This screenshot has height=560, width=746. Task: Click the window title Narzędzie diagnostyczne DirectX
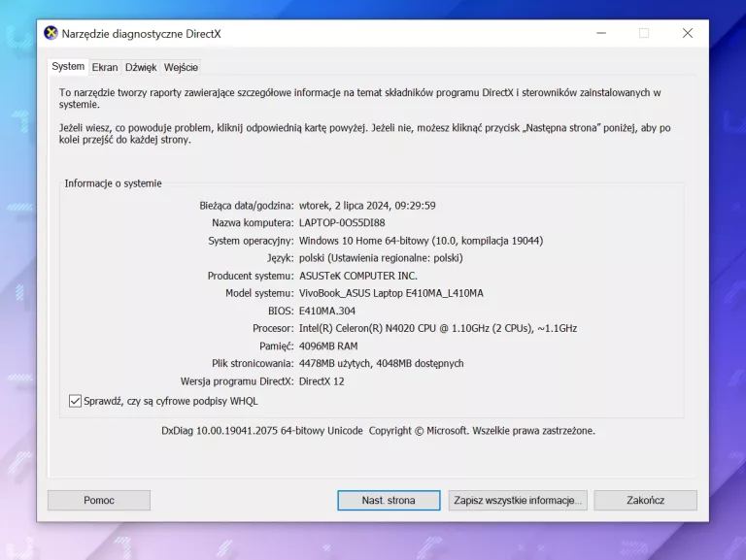[142, 33]
